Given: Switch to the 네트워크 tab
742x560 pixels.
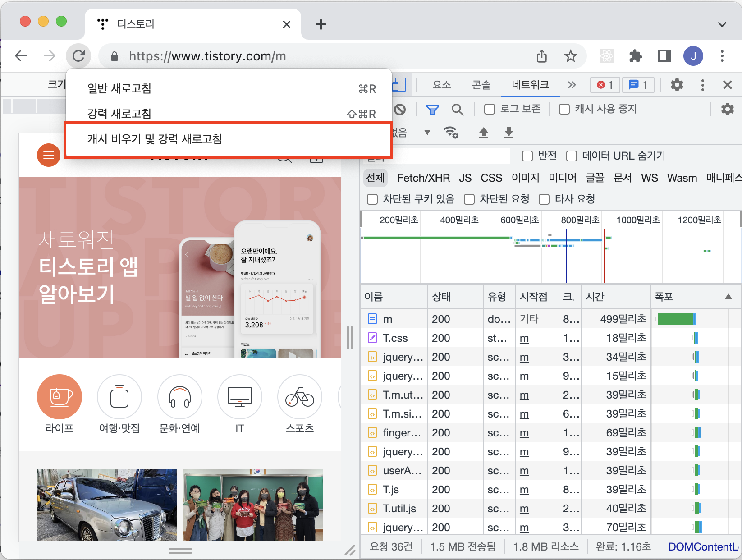Looking at the screenshot, I should [x=530, y=85].
